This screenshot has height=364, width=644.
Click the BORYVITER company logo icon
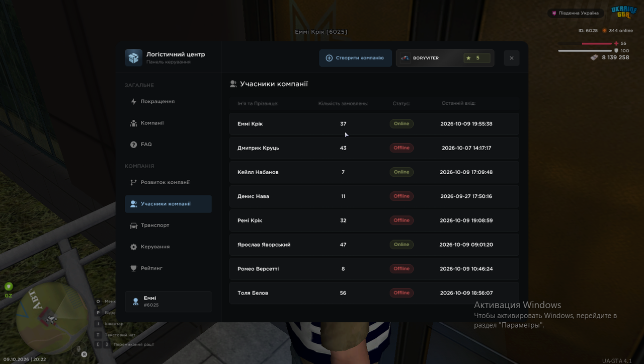405,58
